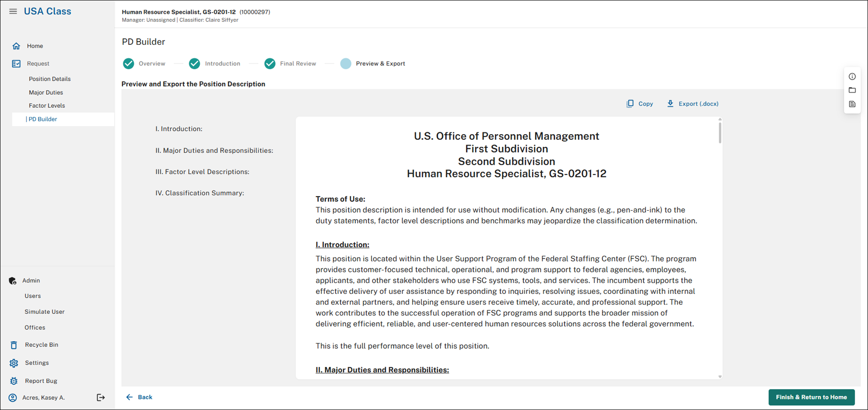
Task: Click the Final Review completed checkmark
Action: pos(270,64)
